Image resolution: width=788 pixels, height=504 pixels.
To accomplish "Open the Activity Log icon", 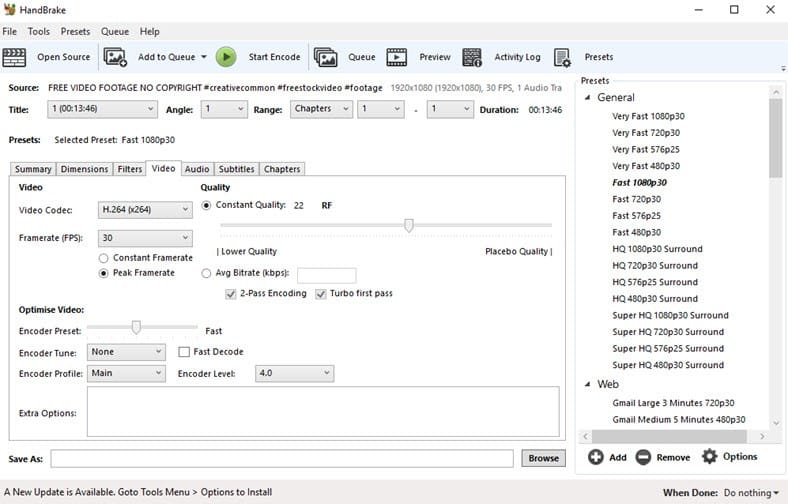I will [472, 57].
